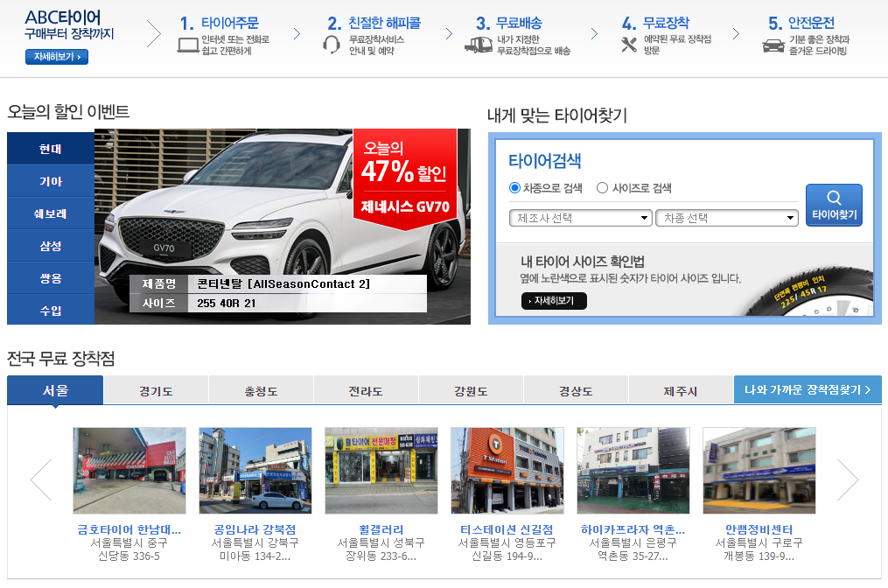Show next shops with right carousel arrow
This screenshot has width=888, height=588.
[847, 479]
